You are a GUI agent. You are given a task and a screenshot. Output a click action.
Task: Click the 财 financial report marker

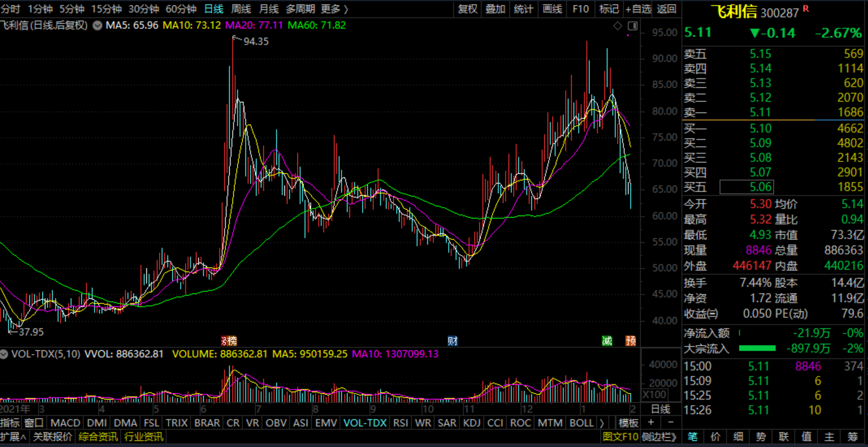point(453,341)
